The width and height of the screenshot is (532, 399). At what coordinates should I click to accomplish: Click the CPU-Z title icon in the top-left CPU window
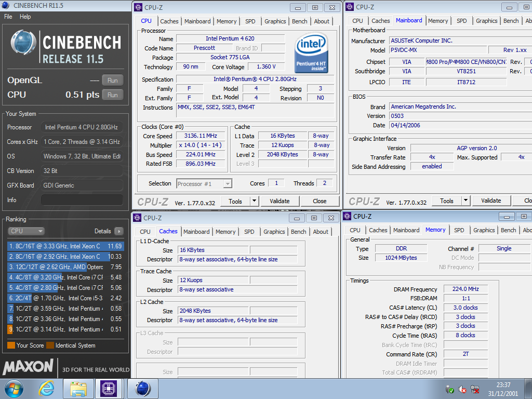[x=138, y=7]
